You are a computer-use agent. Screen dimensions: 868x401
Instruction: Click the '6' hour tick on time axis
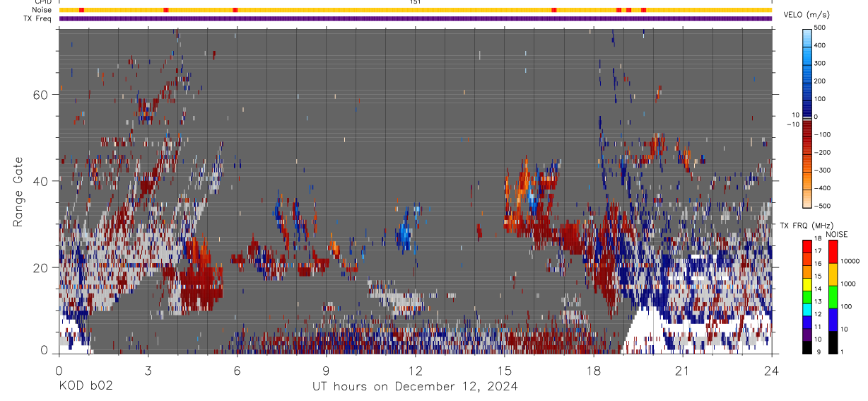tap(237, 371)
